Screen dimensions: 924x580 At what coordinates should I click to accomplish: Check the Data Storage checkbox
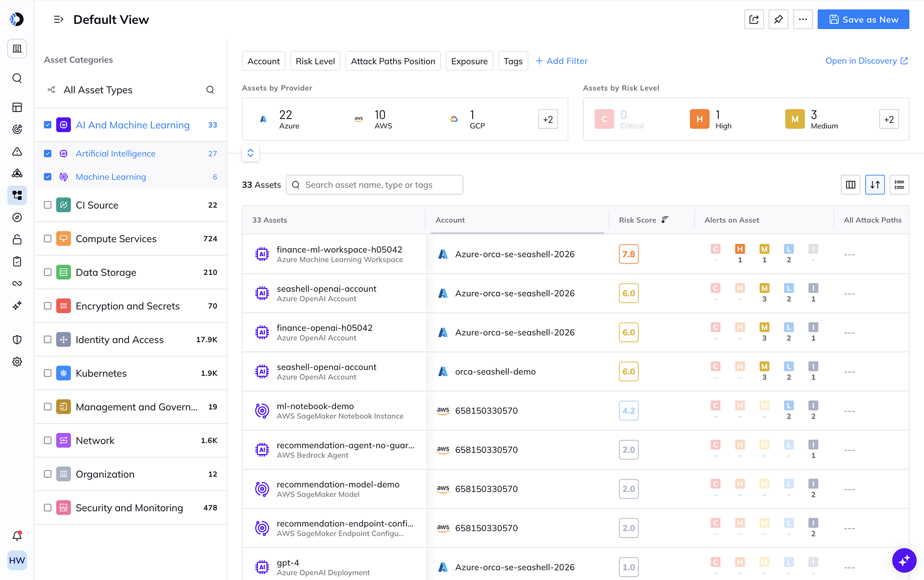(48, 272)
